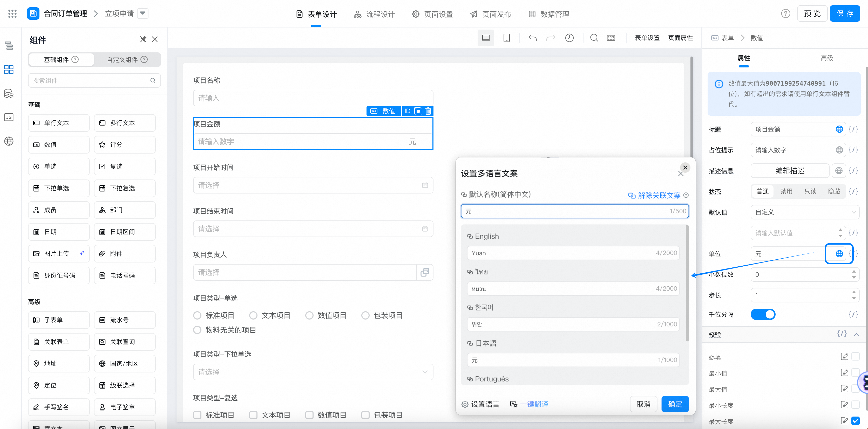868x429 pixels.
Task: Delete the selected field with trash icon
Action: (428, 111)
